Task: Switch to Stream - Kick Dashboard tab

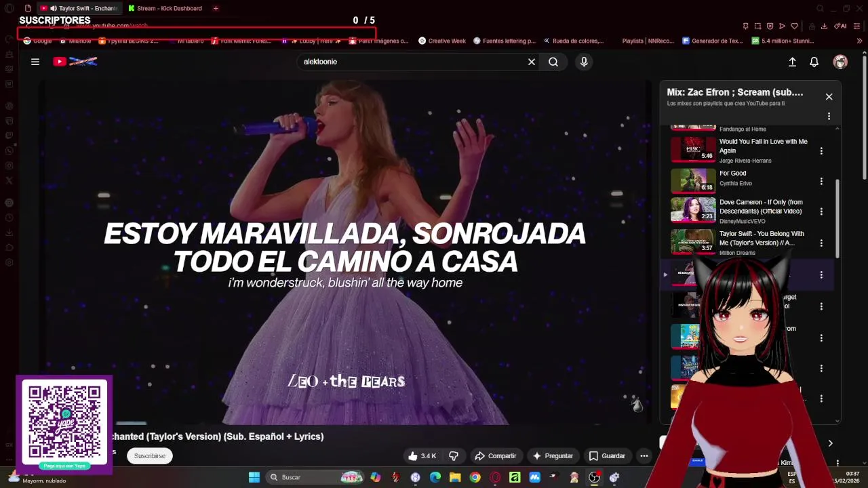Action: click(166, 8)
